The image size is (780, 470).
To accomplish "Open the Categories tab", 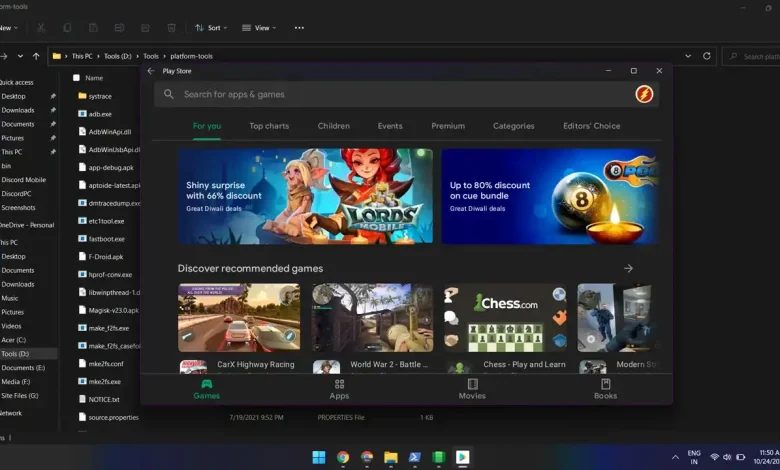I will point(513,126).
